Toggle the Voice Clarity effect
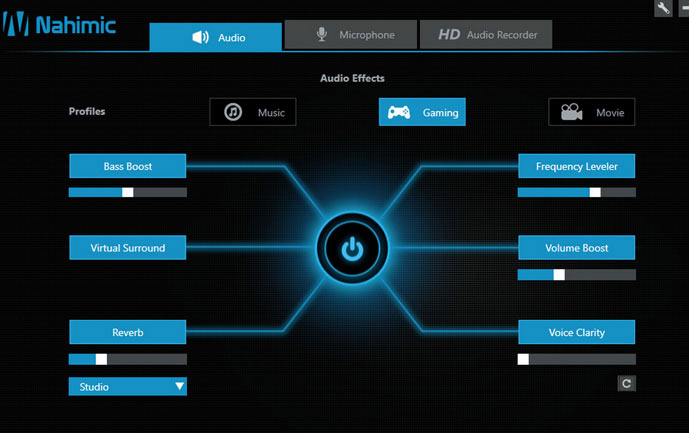Viewport: 689px width, 433px height. 576,332
